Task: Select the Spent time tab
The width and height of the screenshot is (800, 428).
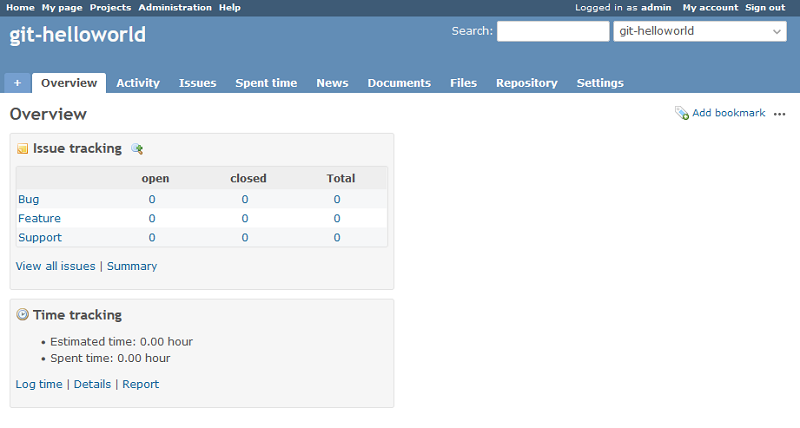Action: (266, 83)
